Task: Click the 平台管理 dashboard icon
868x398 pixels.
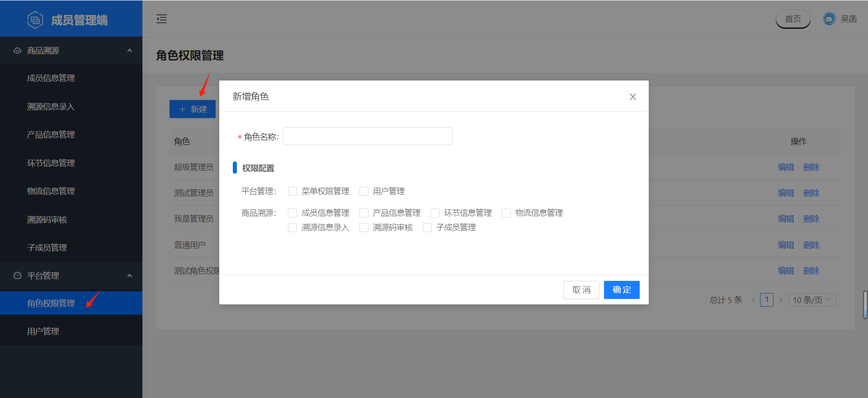Action: (x=18, y=275)
